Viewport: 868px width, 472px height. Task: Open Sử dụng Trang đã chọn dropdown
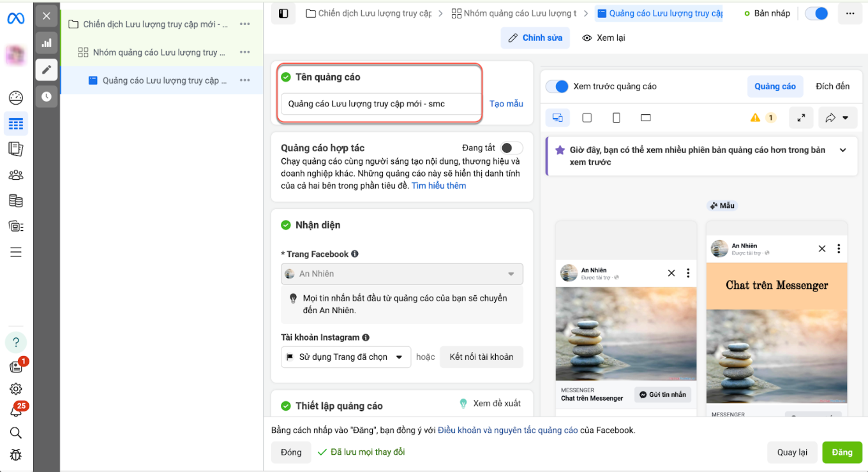coord(345,357)
